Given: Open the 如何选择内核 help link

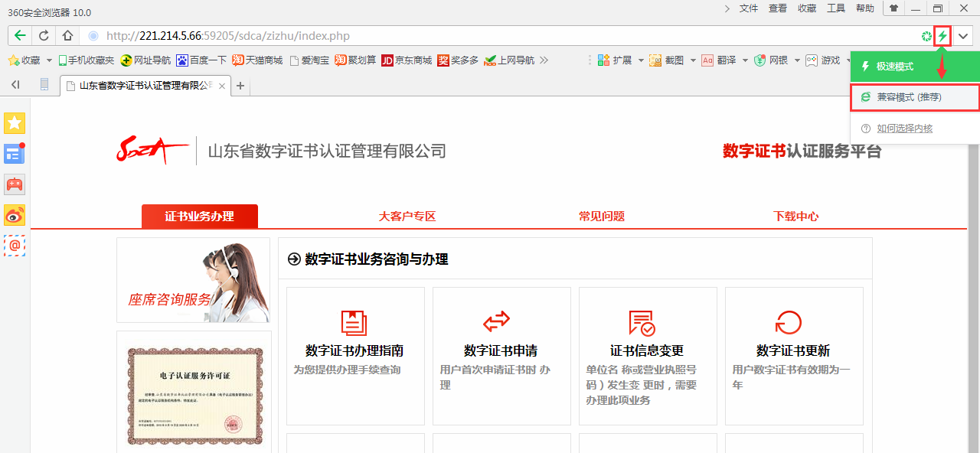Looking at the screenshot, I should point(904,129).
